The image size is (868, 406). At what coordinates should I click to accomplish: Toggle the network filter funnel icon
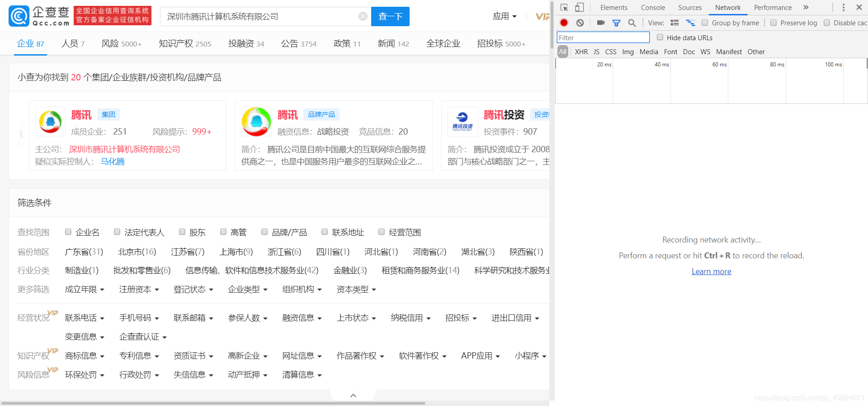click(x=616, y=23)
